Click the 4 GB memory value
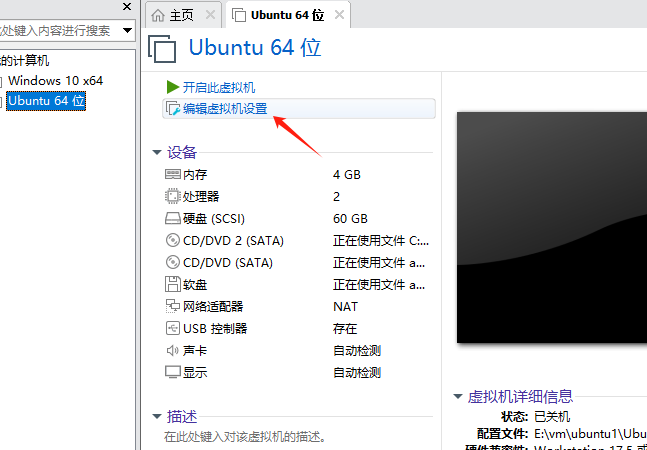 pyautogui.click(x=347, y=175)
